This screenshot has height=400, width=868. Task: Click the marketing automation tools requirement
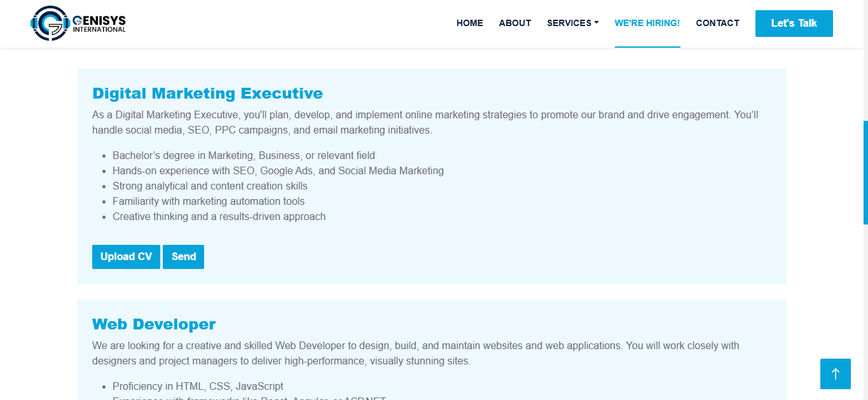(x=209, y=202)
